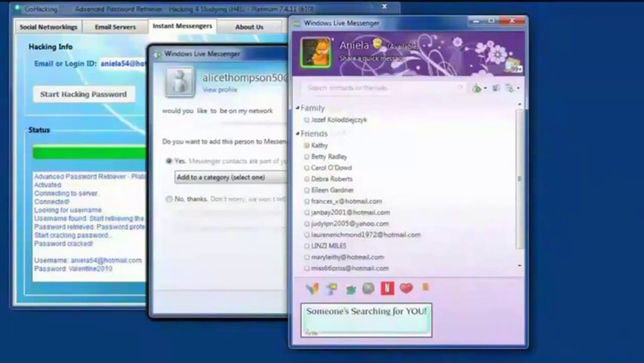Click the contact list scrollbar thumb
Screen dimensions: 644x363
coord(520,179)
